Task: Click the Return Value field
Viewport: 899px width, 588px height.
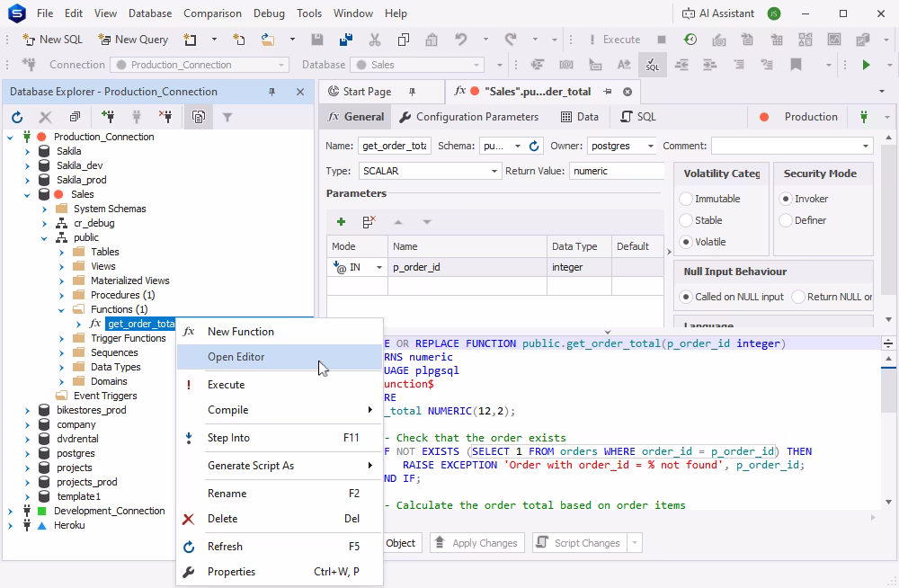Action: (617, 171)
